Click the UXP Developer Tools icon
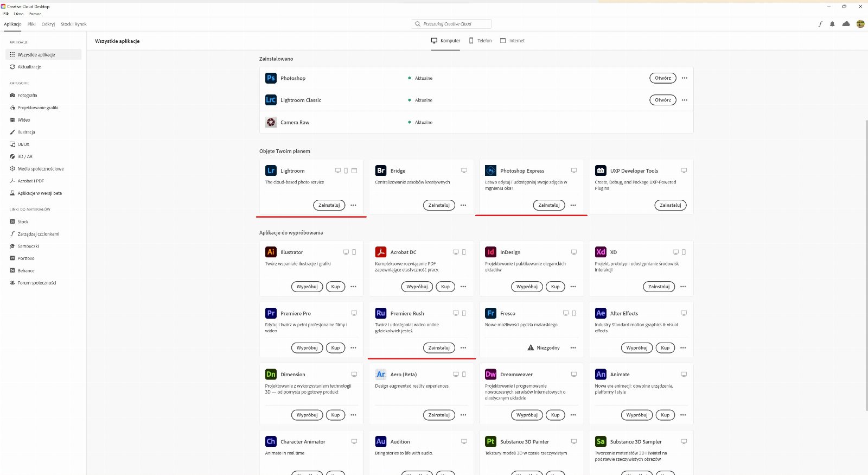Viewport: 868px width, 475px height. coord(601,170)
